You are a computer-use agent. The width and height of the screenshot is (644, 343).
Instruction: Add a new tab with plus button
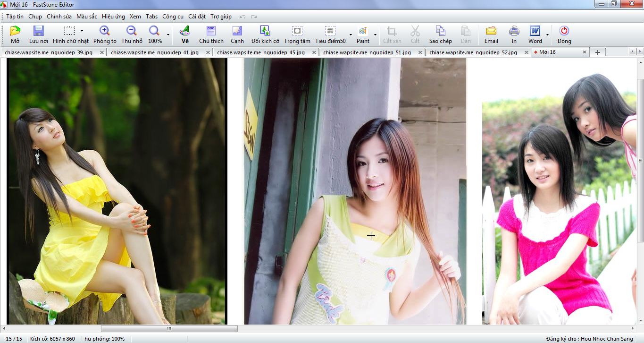(x=598, y=52)
